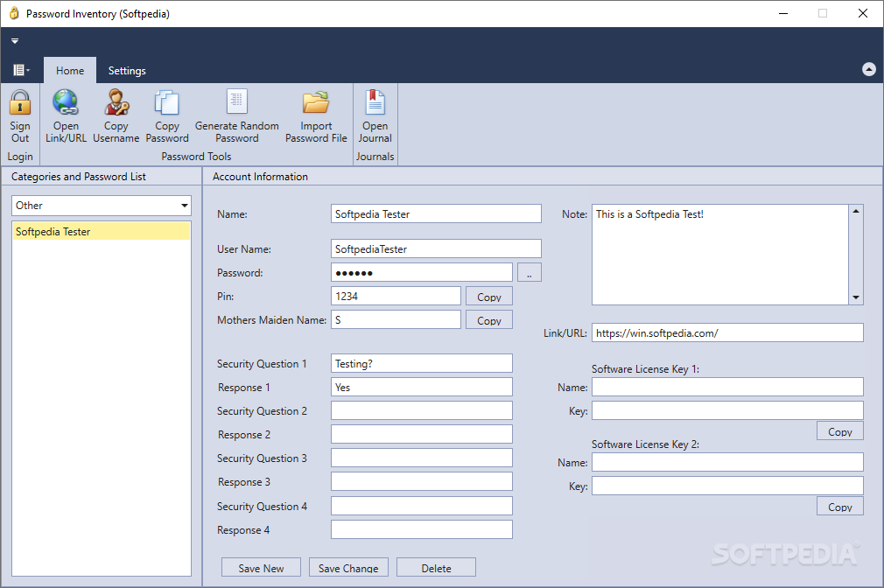The height and width of the screenshot is (588, 884).
Task: Open Journal ribbon icon
Action: coord(375,102)
